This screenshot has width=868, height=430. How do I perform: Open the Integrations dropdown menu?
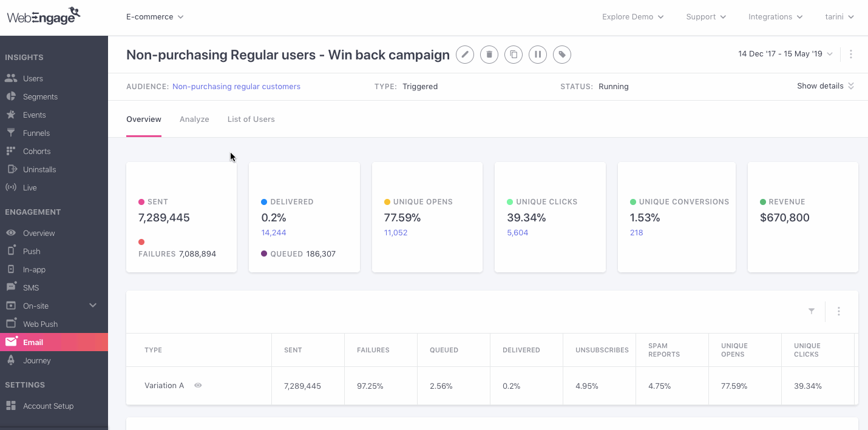pyautogui.click(x=776, y=17)
